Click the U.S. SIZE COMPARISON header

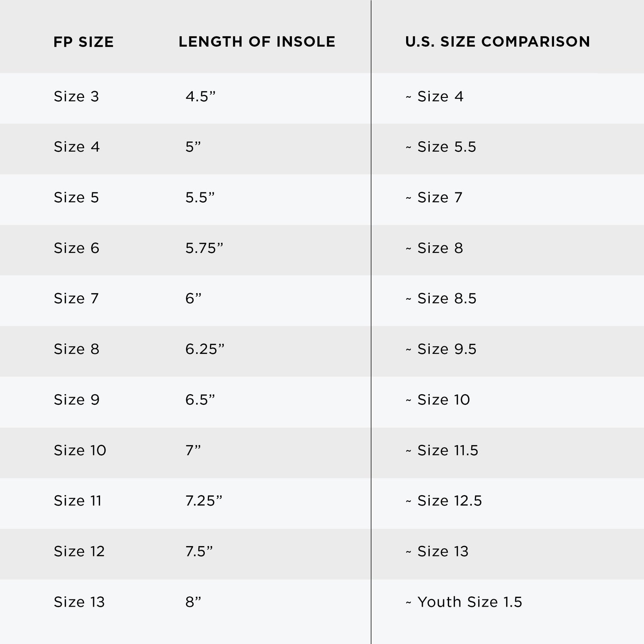click(498, 42)
